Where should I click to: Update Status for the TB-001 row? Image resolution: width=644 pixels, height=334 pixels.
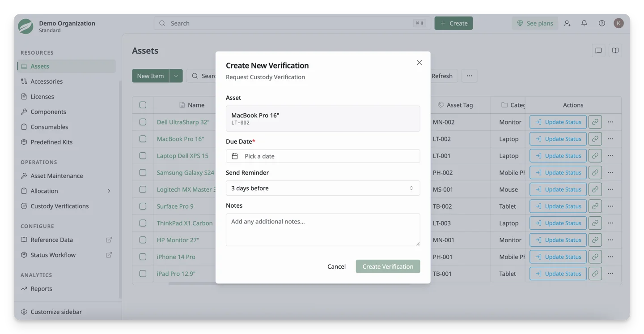point(558,274)
